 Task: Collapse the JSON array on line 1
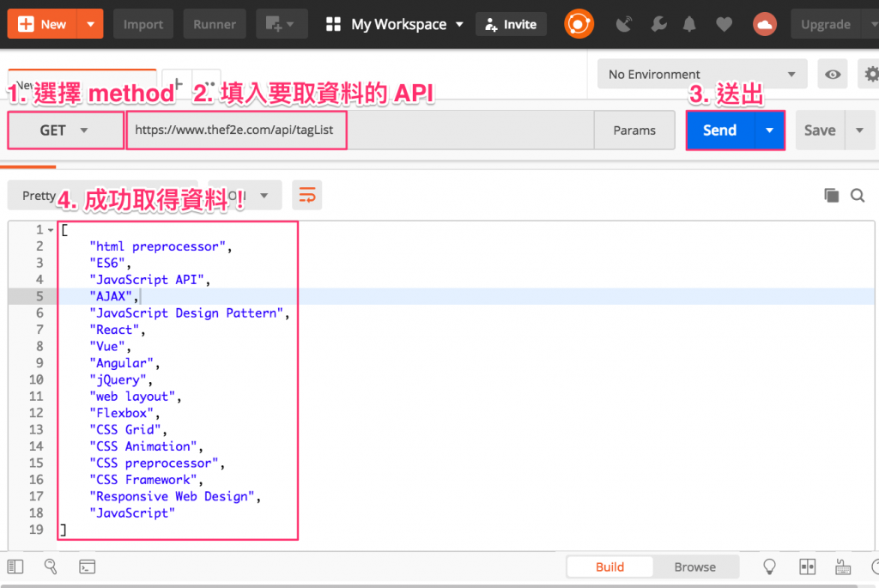point(51,230)
